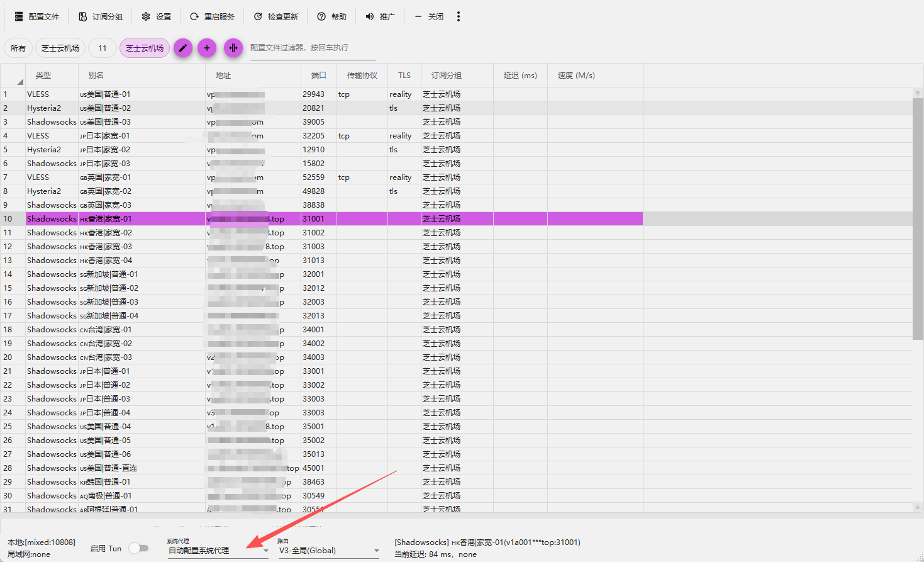This screenshot has width=924, height=562.
Task: Switch to the group tab labeled 11
Action: [x=102, y=48]
